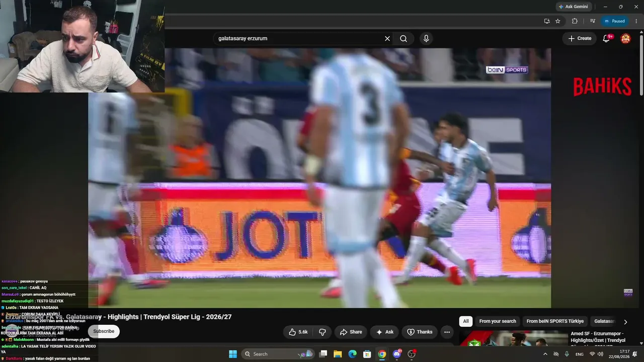Open the Windows Start menu
The image size is (644, 362).
click(233, 354)
